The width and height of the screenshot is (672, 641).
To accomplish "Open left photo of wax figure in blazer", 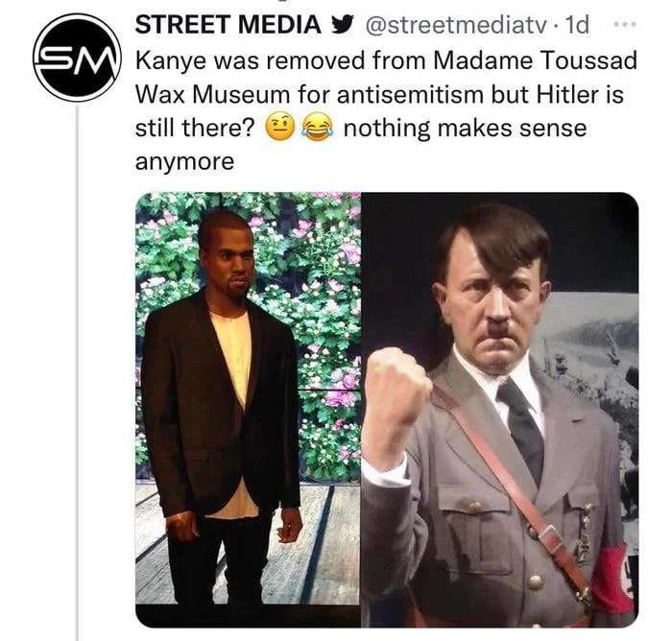I will (248, 410).
